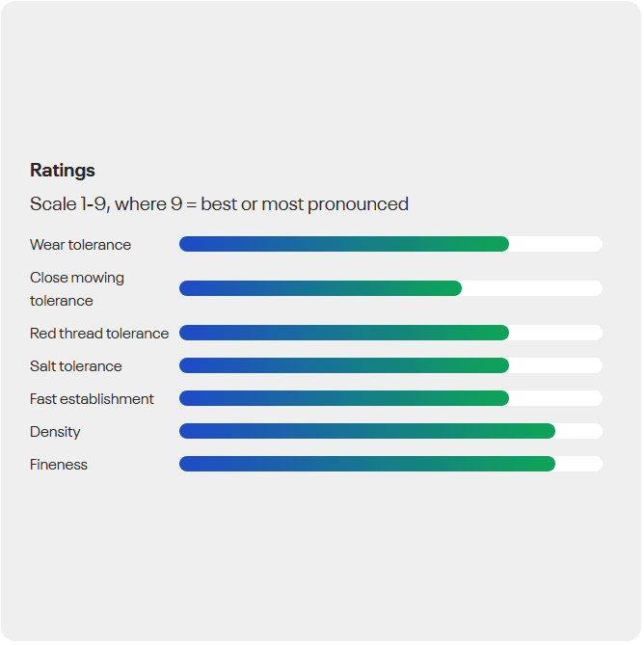Click the Close mowing tolerance rating bar
644x645 pixels.
(x=390, y=288)
